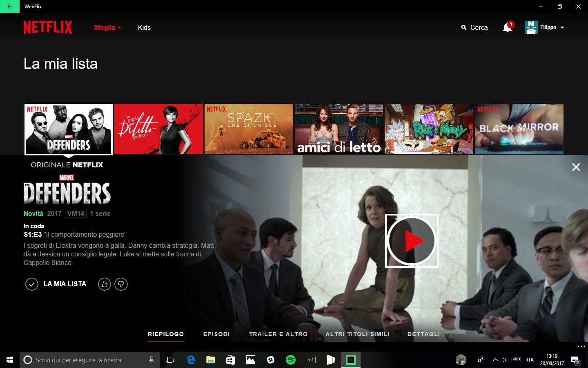Change the ITA input language
The height and width of the screenshot is (368, 588).
530,360
